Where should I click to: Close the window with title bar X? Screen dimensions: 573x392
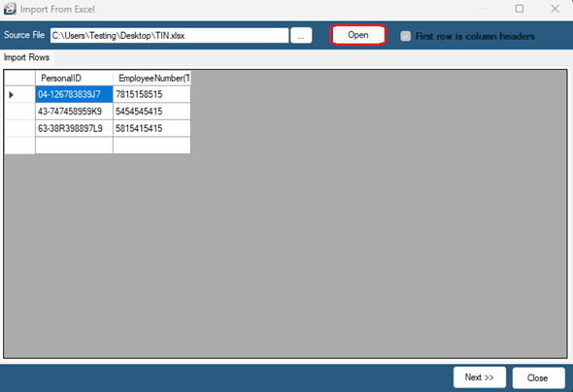pyautogui.click(x=555, y=9)
